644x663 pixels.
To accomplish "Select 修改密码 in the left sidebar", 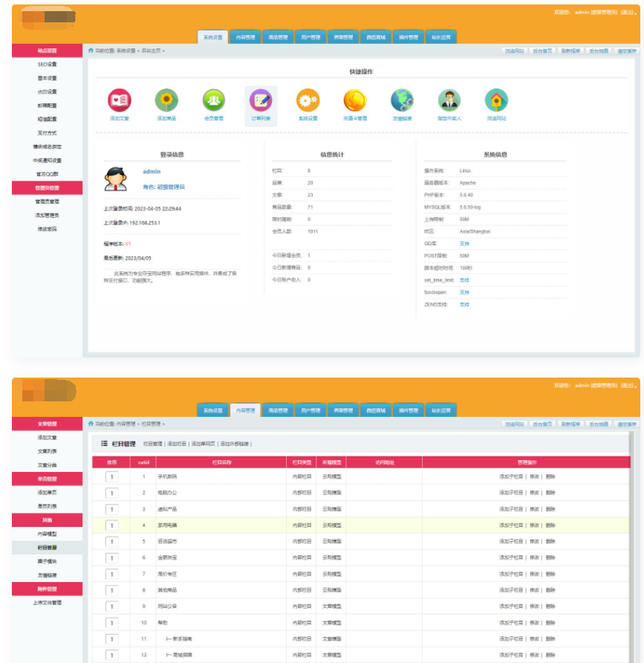I will click(47, 229).
